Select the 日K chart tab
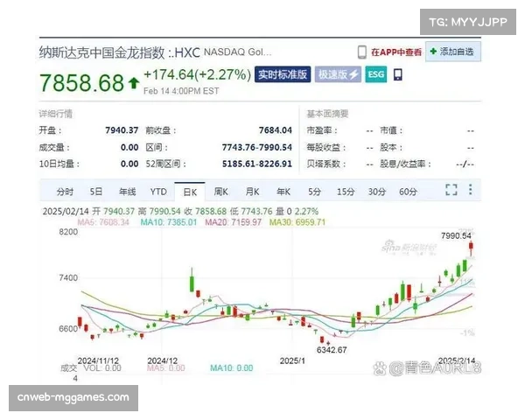Screen dimensions: 525x420 pyautogui.click(x=190, y=192)
